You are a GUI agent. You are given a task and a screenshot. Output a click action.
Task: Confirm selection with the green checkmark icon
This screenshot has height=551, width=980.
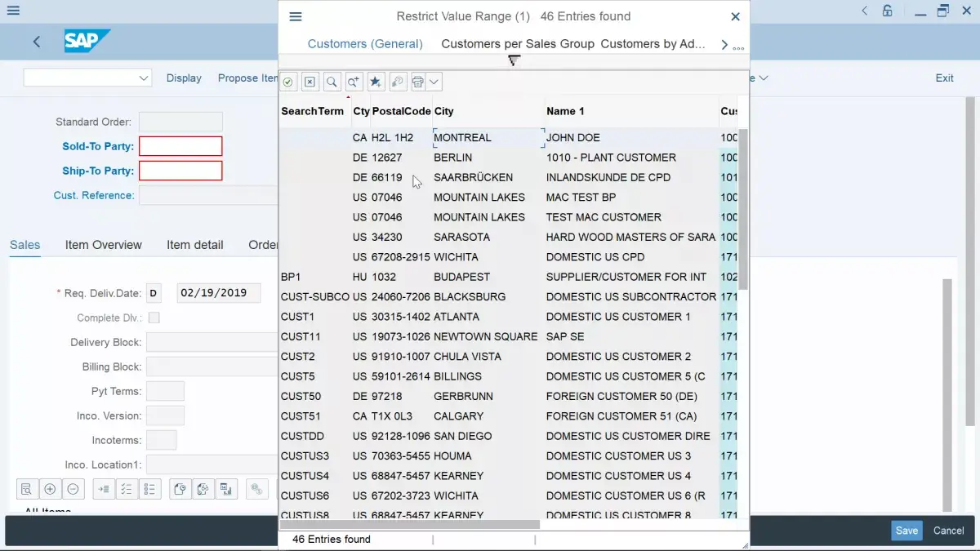(288, 82)
